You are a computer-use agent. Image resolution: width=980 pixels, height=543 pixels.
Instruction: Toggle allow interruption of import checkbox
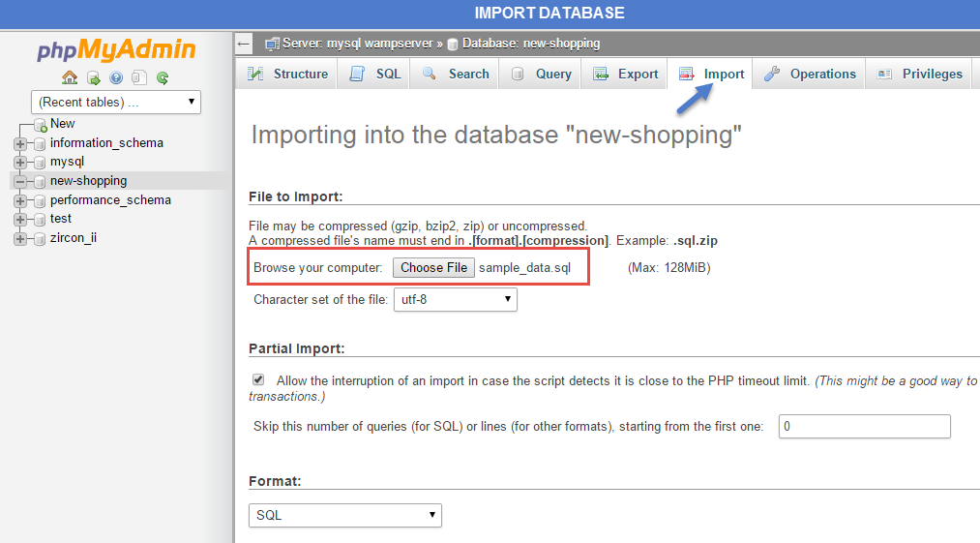coord(258,379)
